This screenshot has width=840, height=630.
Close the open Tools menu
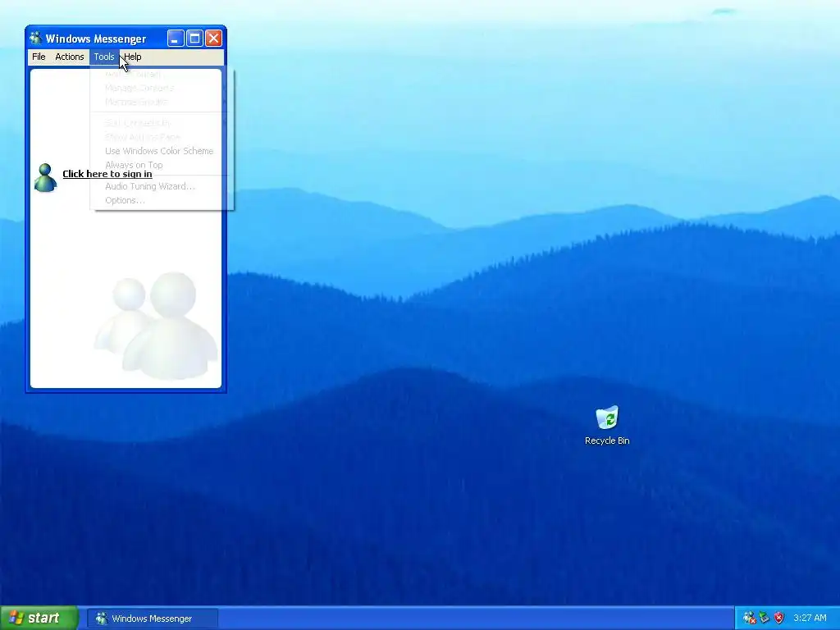(x=104, y=57)
